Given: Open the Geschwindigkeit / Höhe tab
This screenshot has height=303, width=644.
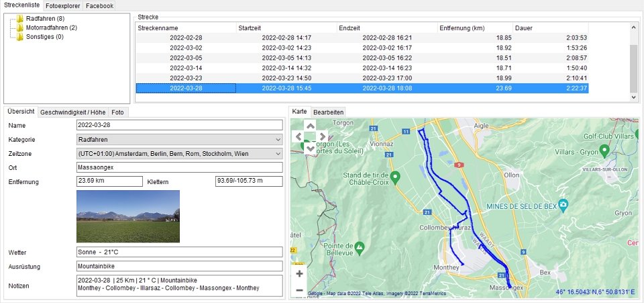Looking at the screenshot, I should pos(72,112).
